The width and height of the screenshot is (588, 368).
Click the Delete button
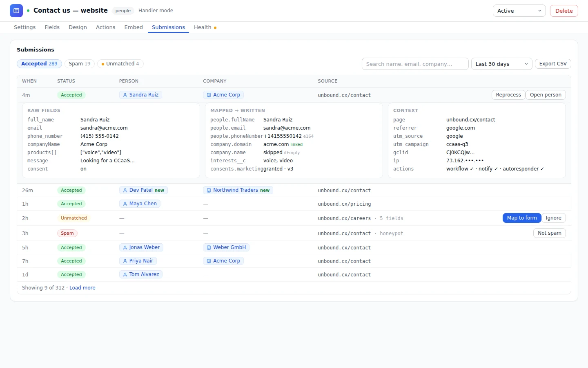(x=564, y=11)
